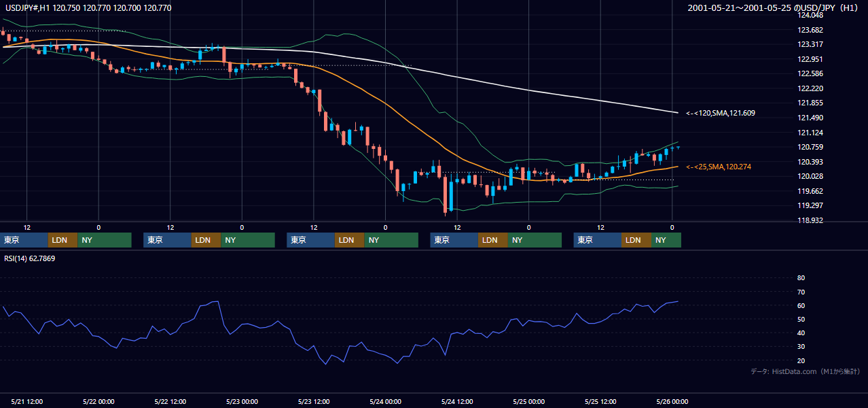This screenshot has width=868, height=408.
Task: Click price axis value 120.028
Action: click(x=810, y=177)
